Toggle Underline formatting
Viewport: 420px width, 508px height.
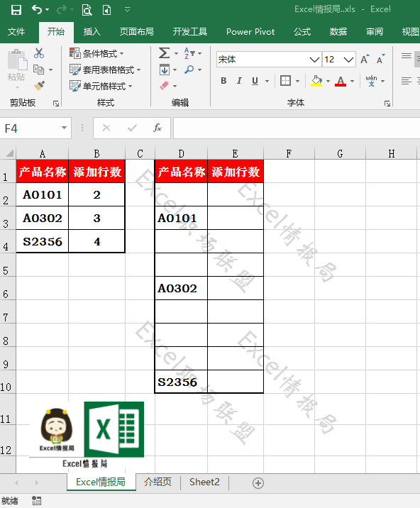tap(255, 81)
